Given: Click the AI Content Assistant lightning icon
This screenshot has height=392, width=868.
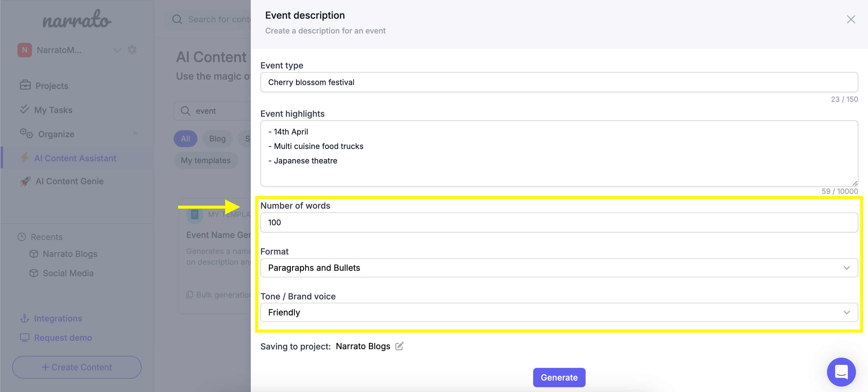Looking at the screenshot, I should pyautogui.click(x=25, y=158).
